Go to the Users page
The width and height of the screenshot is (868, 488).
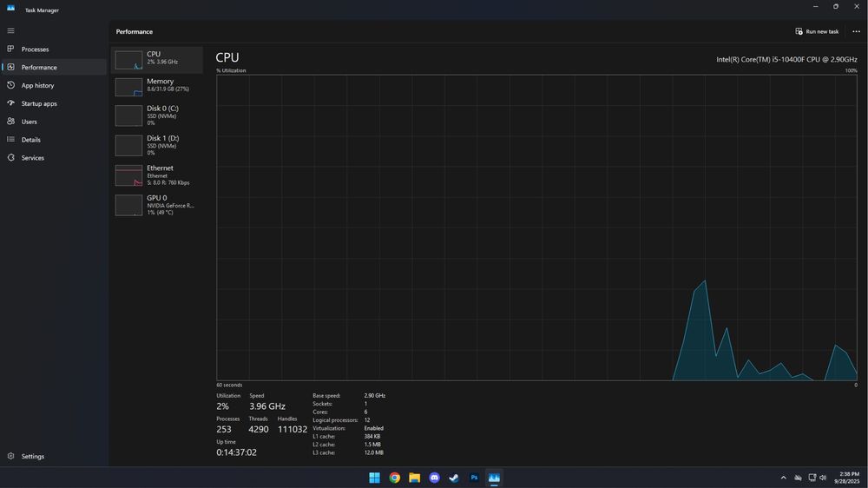click(x=54, y=122)
